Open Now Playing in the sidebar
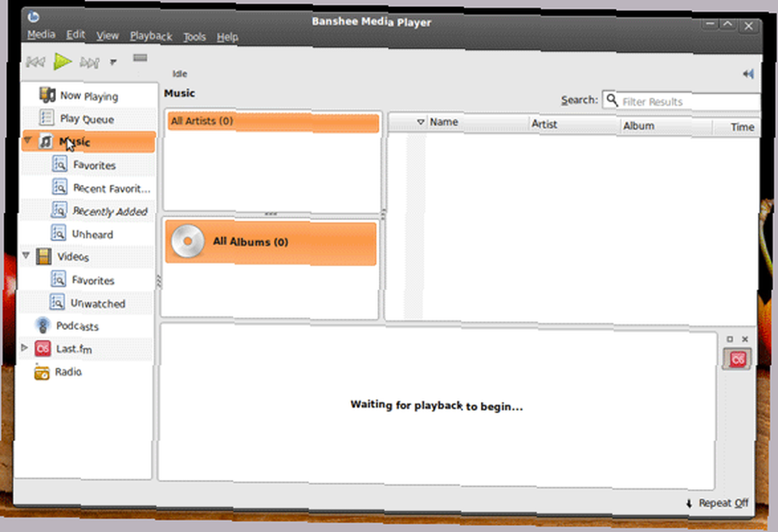 [x=89, y=96]
